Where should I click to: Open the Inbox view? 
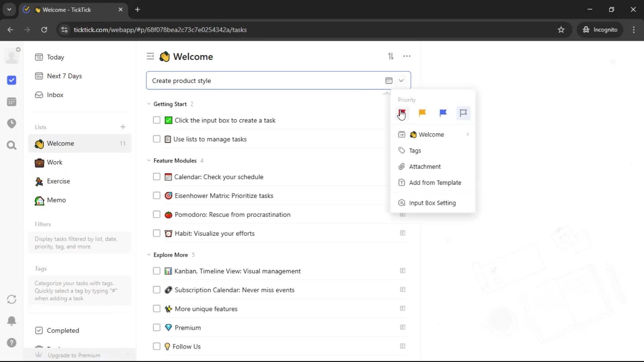click(55, 95)
